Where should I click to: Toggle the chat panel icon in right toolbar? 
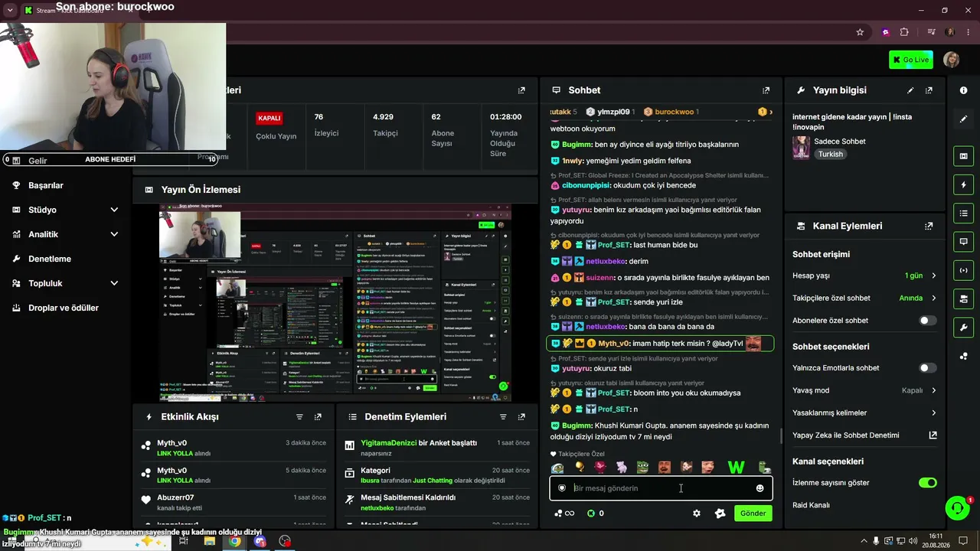tap(963, 241)
